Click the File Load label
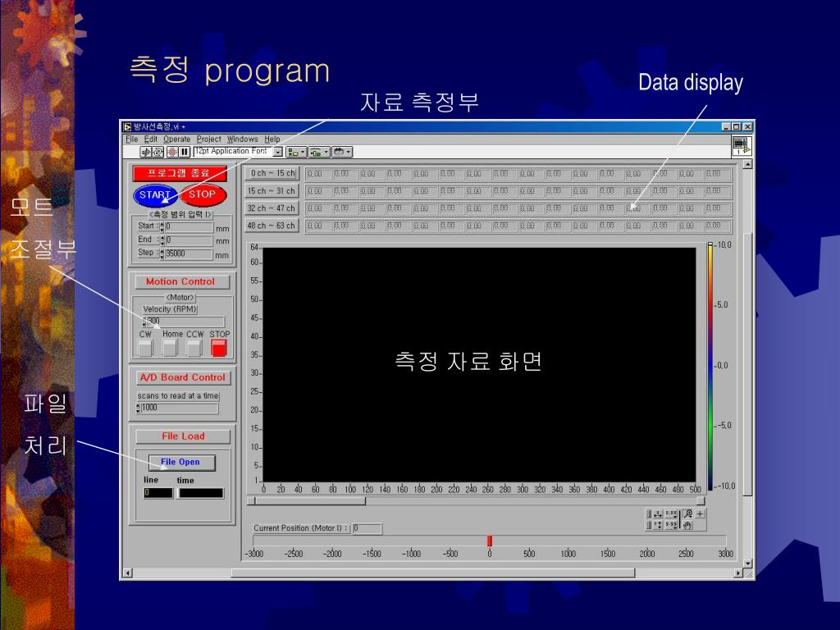Screen dimensions: 840x630 point(183,436)
